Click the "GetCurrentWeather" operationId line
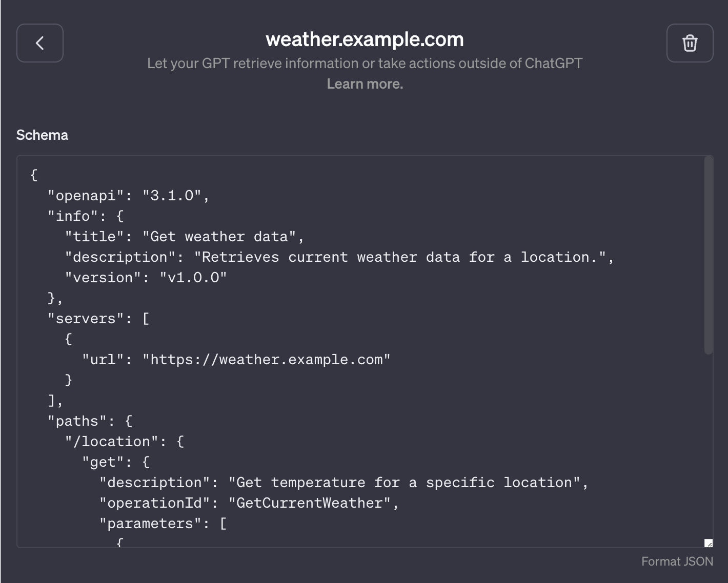The width and height of the screenshot is (728, 583). tap(249, 503)
